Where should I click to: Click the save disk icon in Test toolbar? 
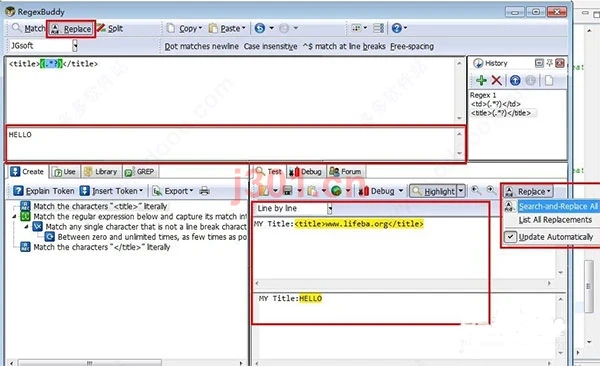click(287, 191)
